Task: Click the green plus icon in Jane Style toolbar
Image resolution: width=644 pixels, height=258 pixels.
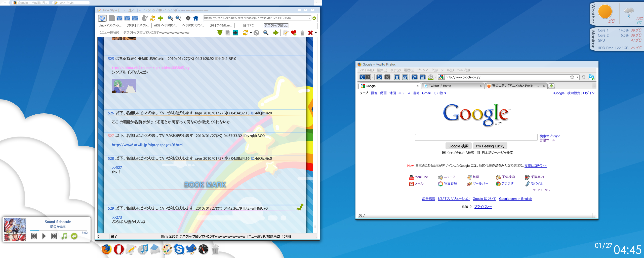Action: tap(160, 18)
